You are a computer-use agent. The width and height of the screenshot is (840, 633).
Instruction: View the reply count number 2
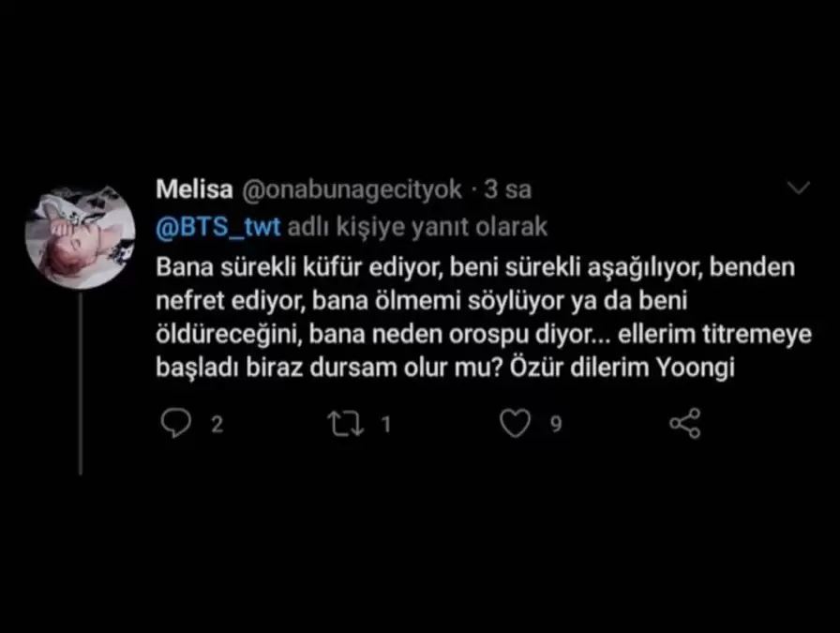click(x=217, y=425)
